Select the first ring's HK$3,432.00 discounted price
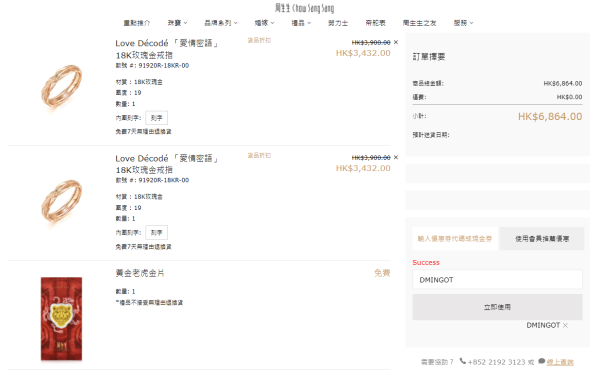This screenshot has height=381, width=600. pos(363,53)
